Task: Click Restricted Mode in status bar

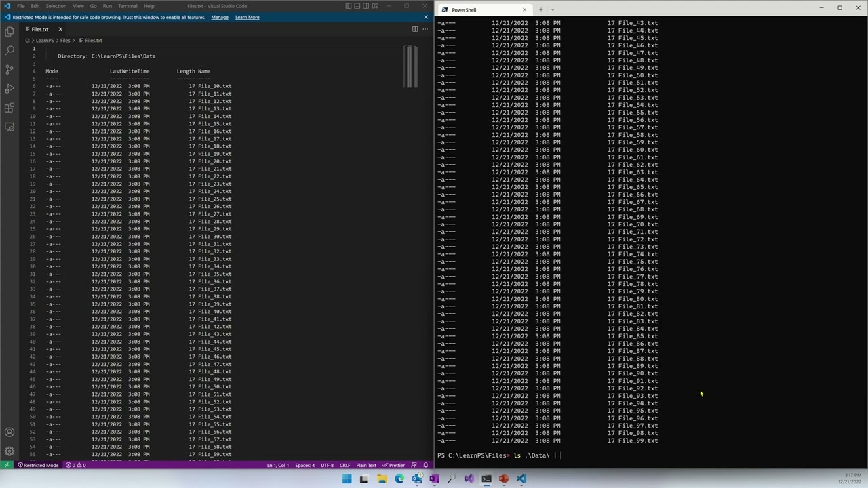Action: pyautogui.click(x=38, y=465)
